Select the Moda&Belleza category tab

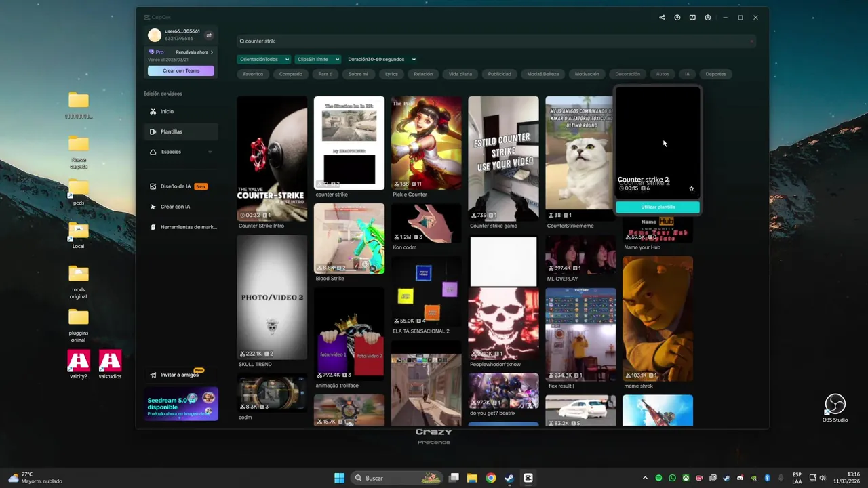(543, 74)
